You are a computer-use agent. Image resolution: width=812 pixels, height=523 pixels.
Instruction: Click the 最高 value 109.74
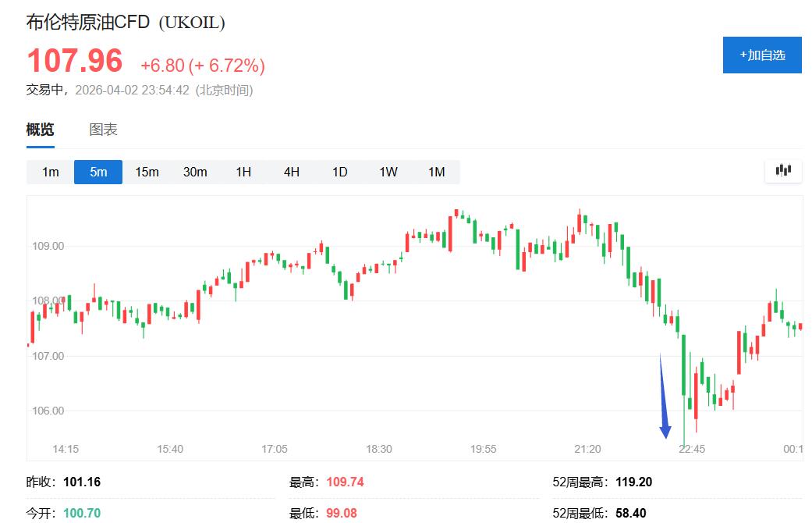pyautogui.click(x=343, y=482)
